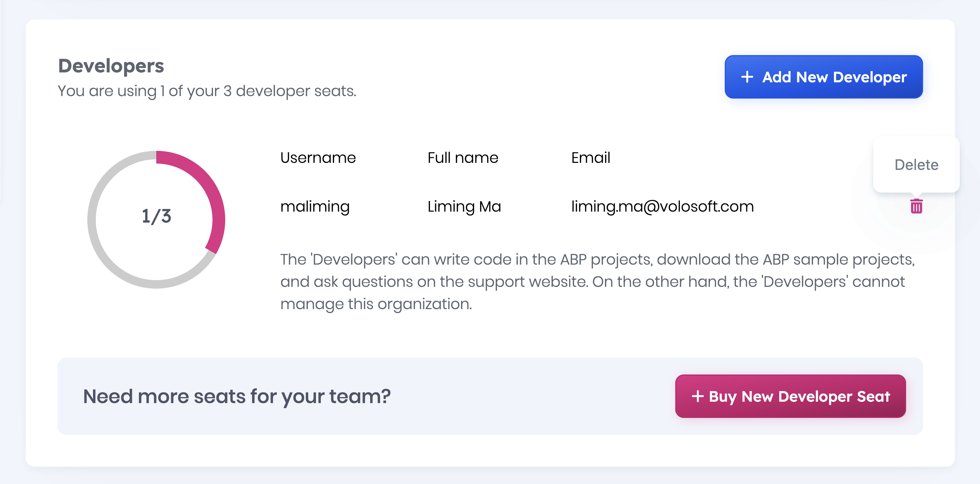Viewport: 980px width, 484px height.
Task: Click the developer seats usage subtitle
Action: pos(206,91)
